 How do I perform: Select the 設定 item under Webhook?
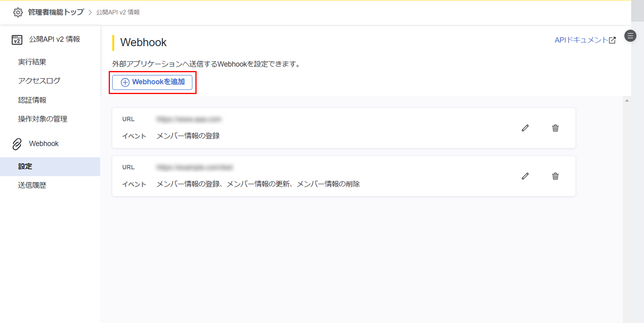click(x=25, y=166)
